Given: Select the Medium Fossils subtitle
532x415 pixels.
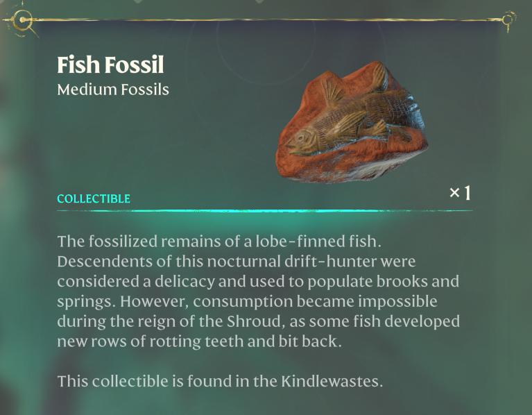Looking at the screenshot, I should pos(113,90).
